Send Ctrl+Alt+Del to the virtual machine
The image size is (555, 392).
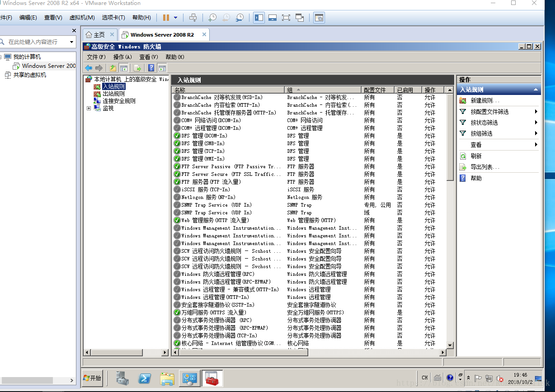click(193, 18)
